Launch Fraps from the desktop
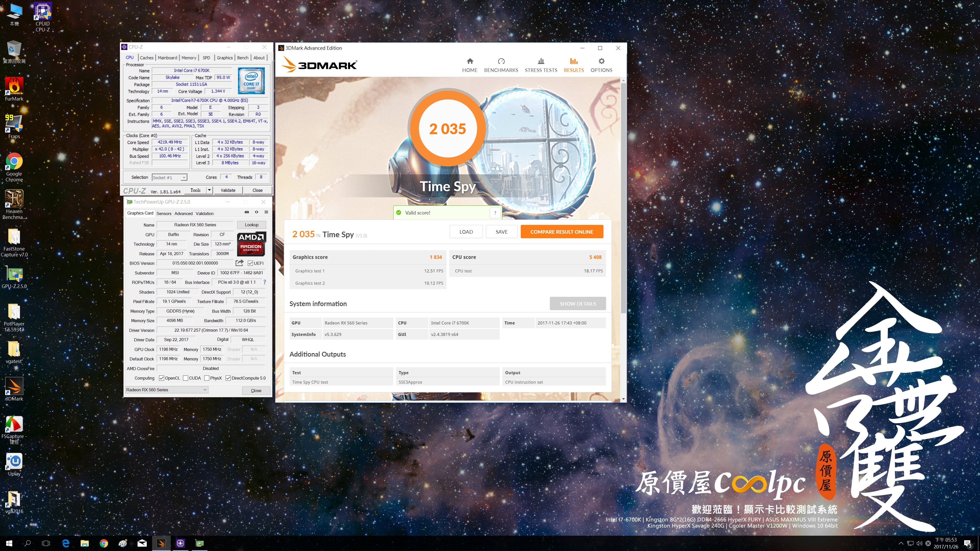 click(x=14, y=127)
